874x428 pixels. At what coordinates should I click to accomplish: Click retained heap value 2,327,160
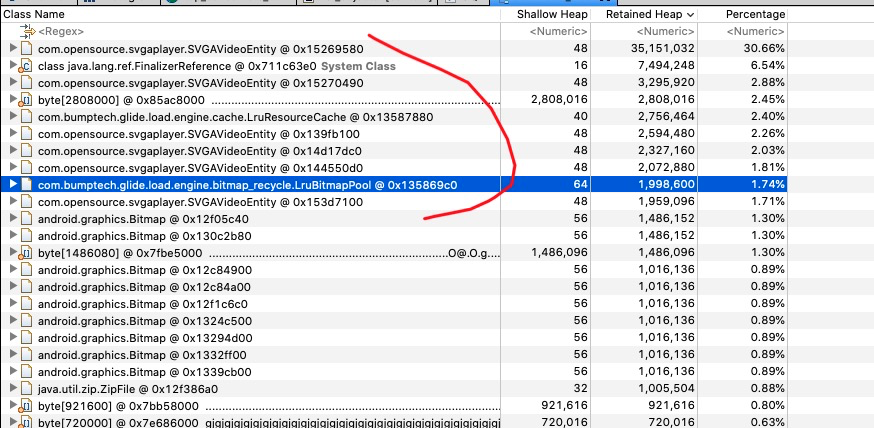[x=667, y=151]
